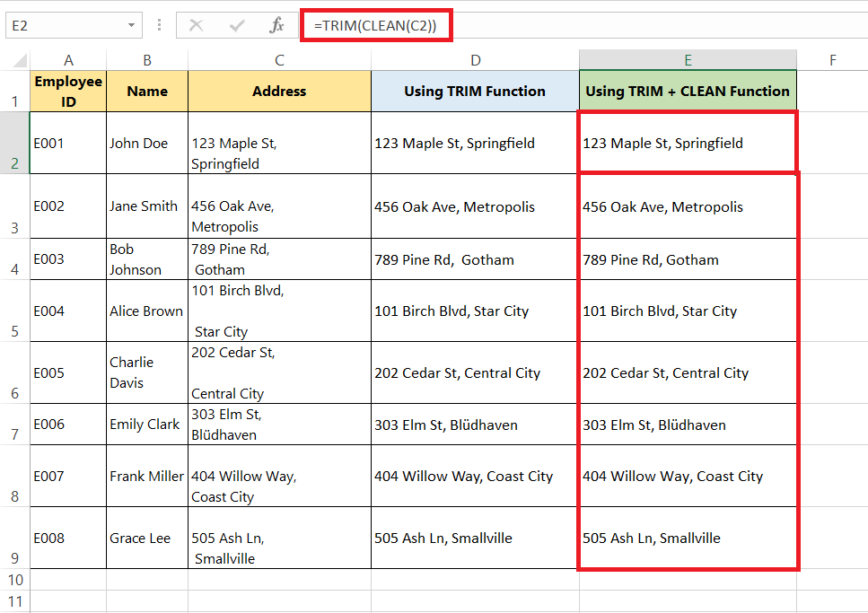
Task: Open the Insert Function fx icon
Action: coord(276,25)
